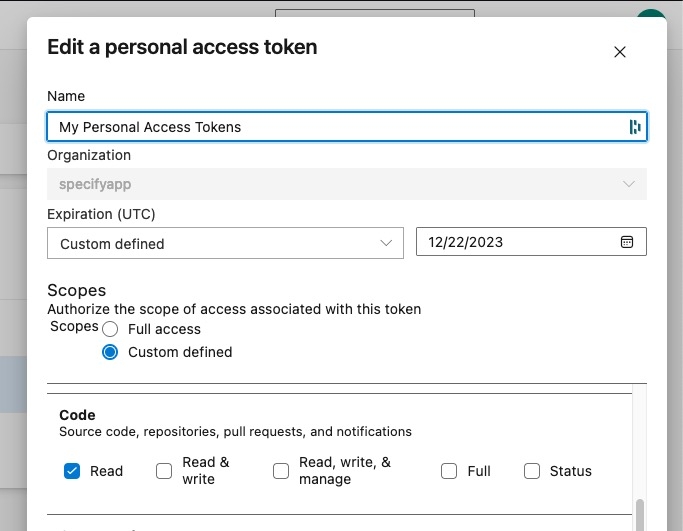
Task: Tick the Full checkbox under Code
Action: click(449, 471)
